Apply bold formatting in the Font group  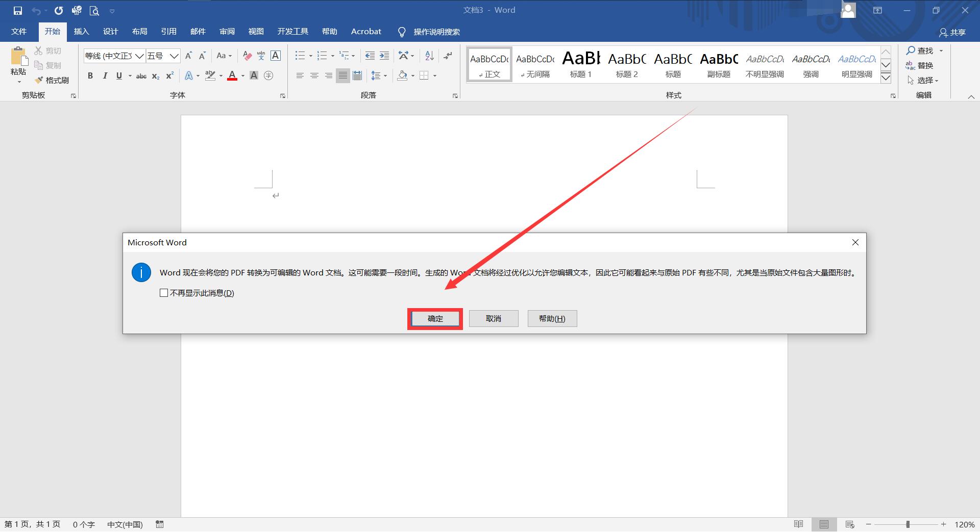[x=90, y=75]
